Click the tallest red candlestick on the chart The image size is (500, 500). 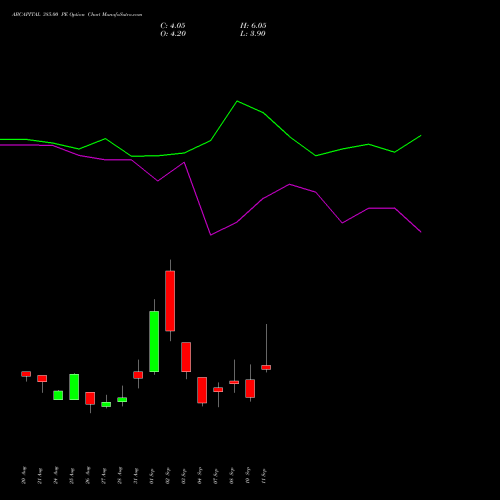coord(170,301)
